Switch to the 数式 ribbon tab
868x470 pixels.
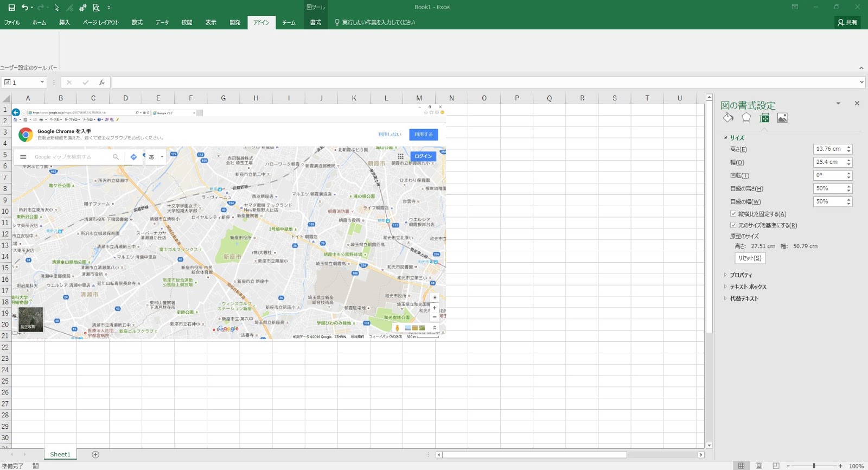(137, 22)
